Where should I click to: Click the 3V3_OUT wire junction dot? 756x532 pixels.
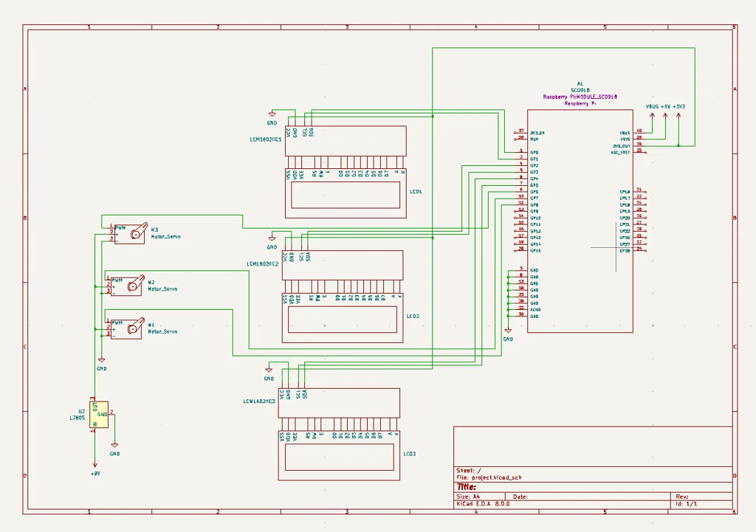coord(678,145)
